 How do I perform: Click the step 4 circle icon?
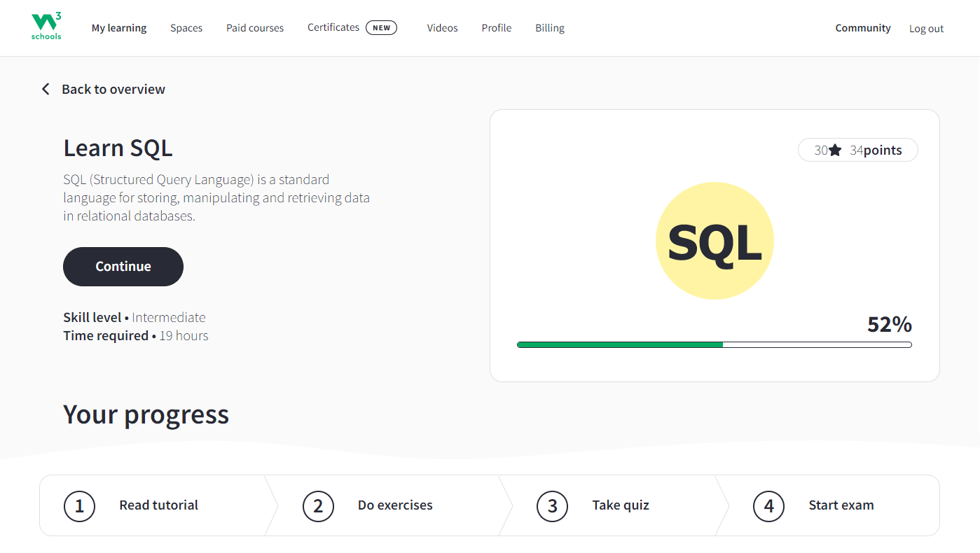(x=768, y=506)
